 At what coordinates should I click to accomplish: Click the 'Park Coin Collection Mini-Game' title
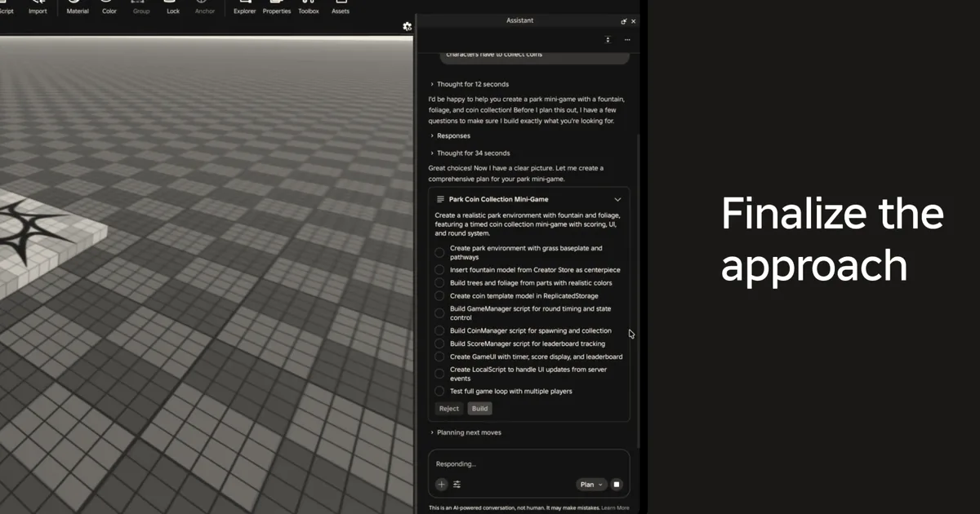point(498,199)
